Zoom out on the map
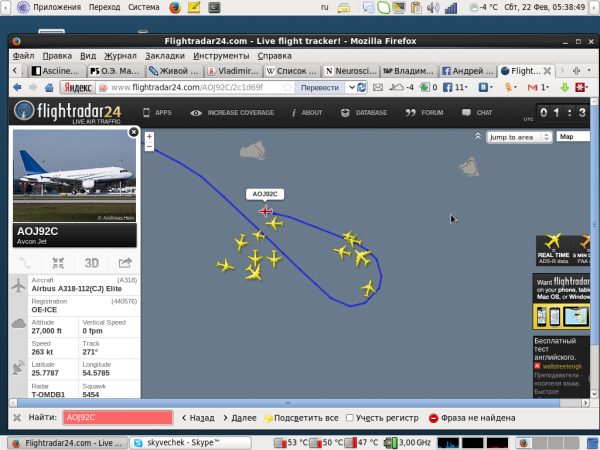The image size is (600, 450). (149, 147)
